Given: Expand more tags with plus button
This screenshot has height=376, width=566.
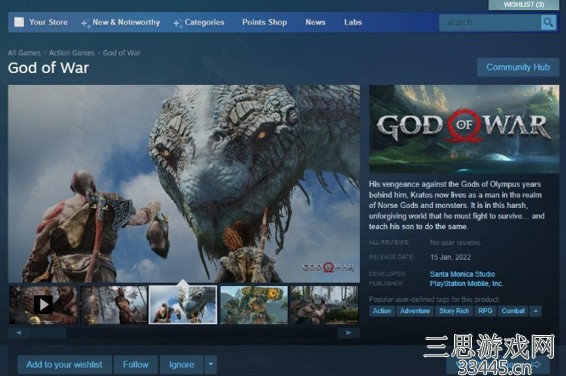Looking at the screenshot, I should [x=536, y=311].
